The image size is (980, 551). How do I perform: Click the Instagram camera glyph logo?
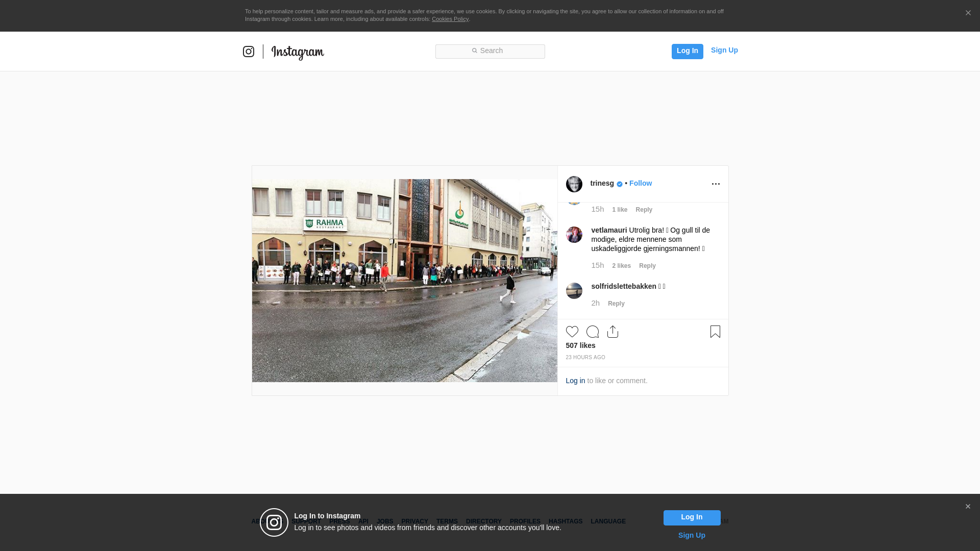coord(249,52)
